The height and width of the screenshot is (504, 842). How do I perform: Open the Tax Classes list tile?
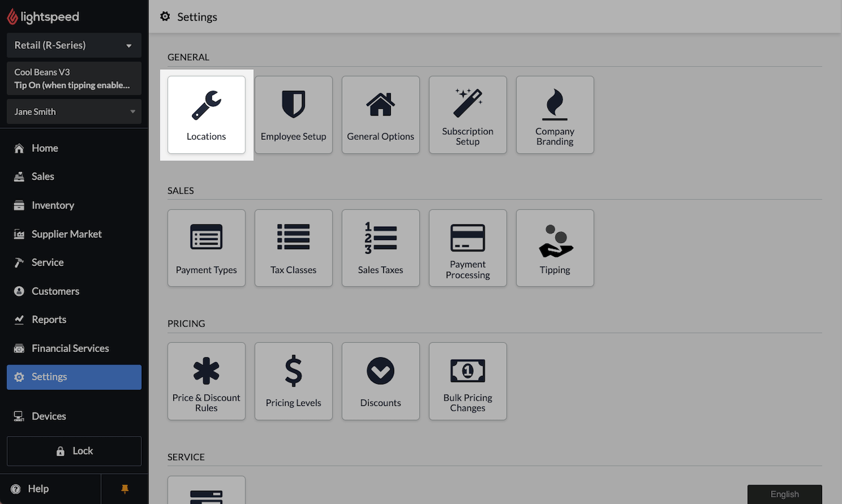tap(293, 248)
